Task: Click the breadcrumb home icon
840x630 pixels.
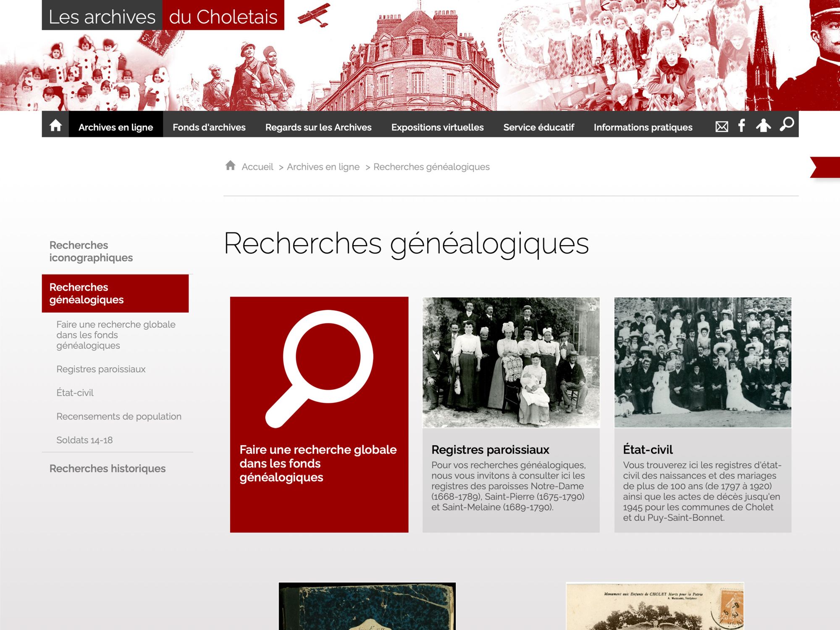Action: click(x=230, y=166)
